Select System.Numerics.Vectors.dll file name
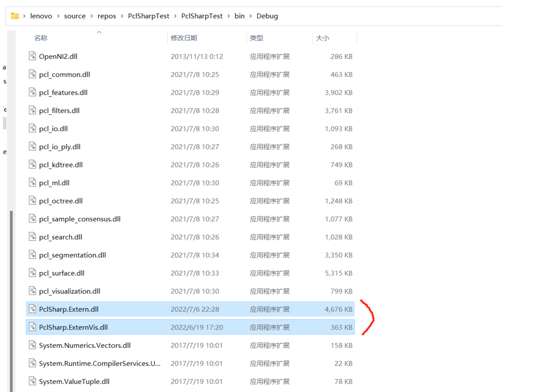 (x=85, y=345)
